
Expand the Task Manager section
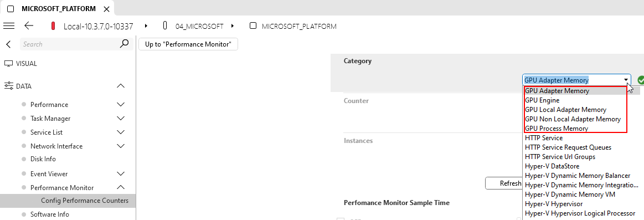121,119
